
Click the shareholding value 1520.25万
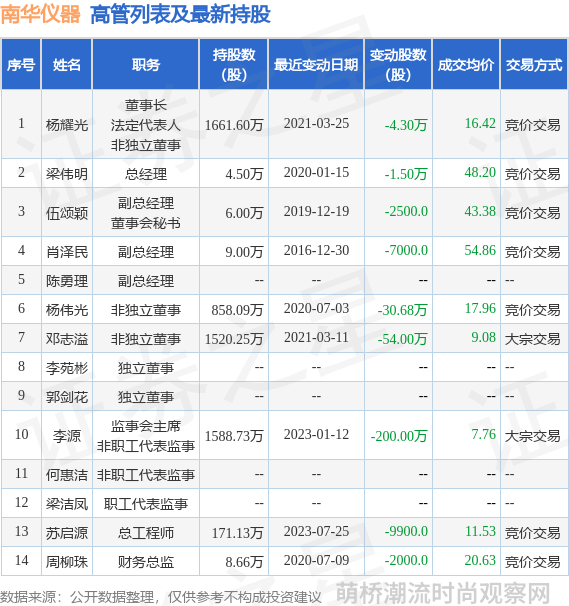point(234,339)
